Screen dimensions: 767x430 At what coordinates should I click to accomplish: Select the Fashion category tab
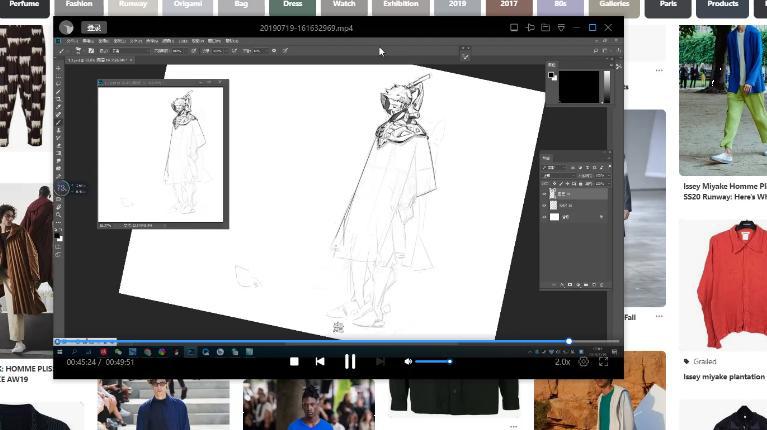point(79,6)
